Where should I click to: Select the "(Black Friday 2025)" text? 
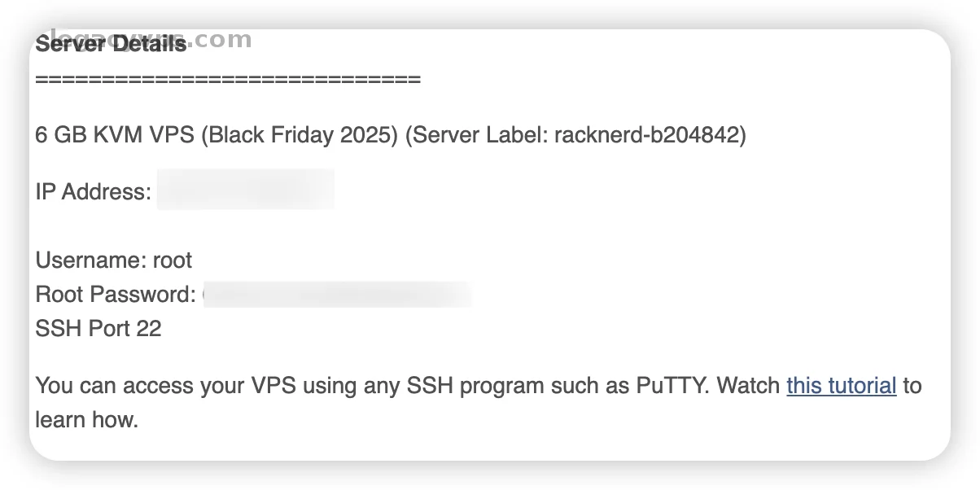tap(300, 135)
